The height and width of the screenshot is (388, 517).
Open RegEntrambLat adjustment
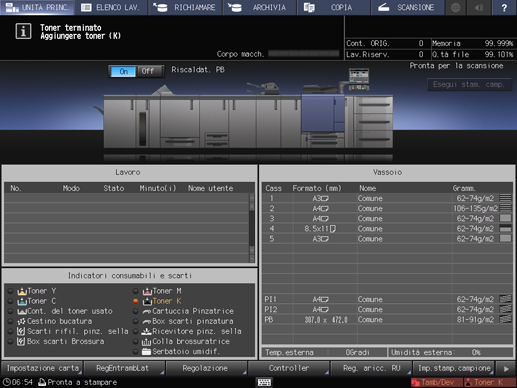123,368
